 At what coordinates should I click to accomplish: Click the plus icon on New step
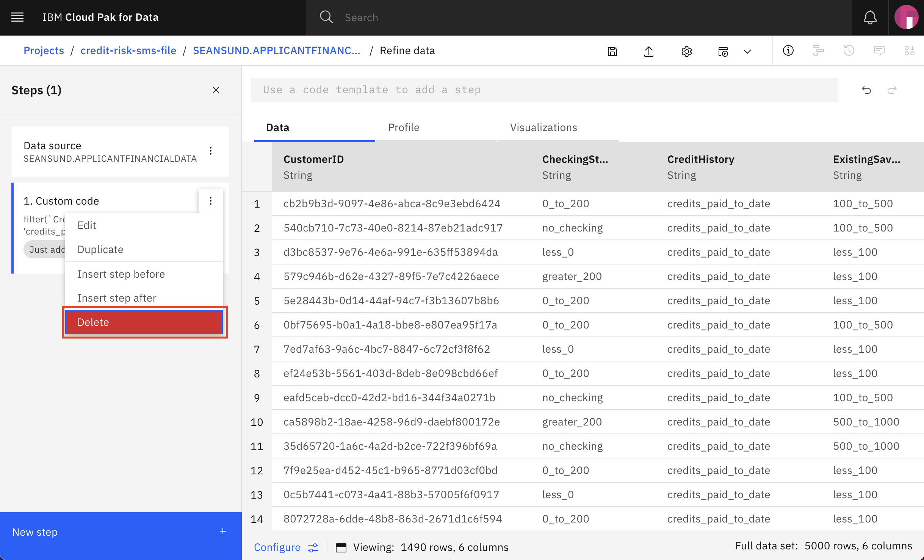point(223,532)
